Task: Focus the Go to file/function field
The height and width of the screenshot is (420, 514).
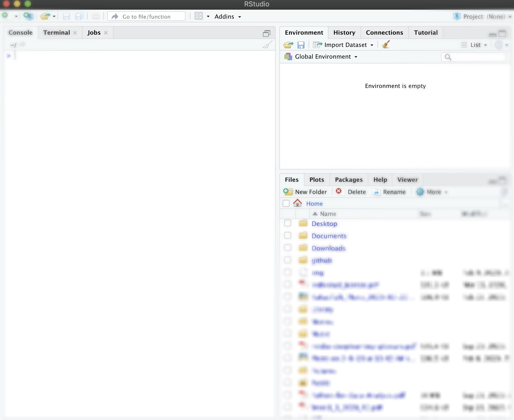Action: click(146, 17)
